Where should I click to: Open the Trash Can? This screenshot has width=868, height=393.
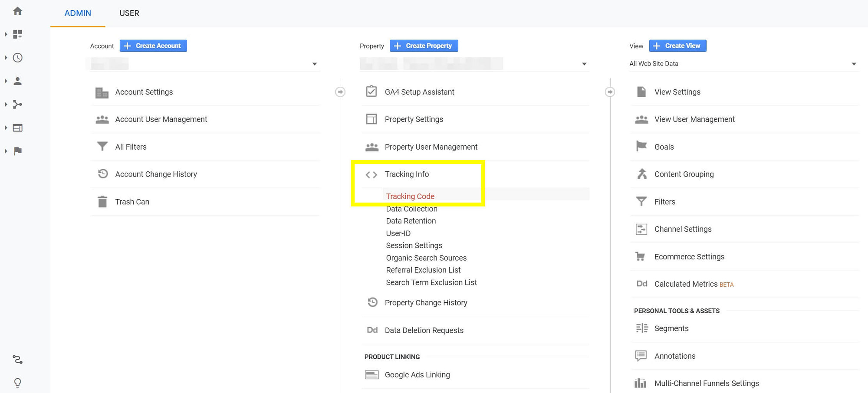click(132, 201)
